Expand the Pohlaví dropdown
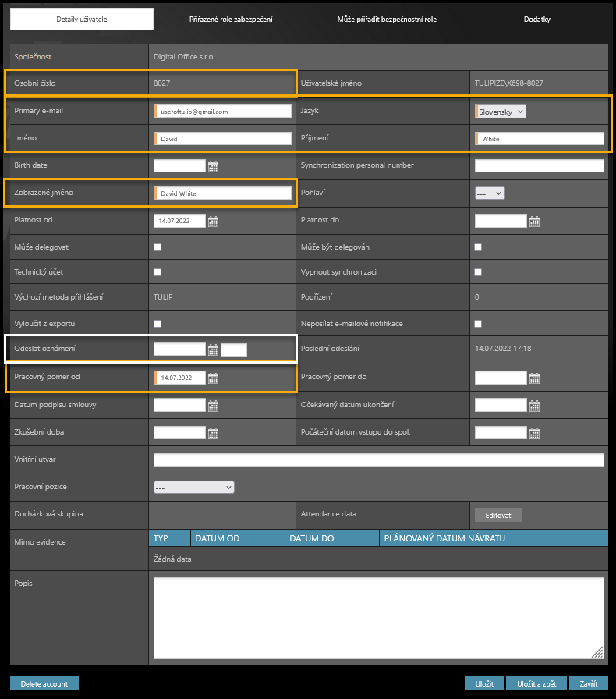Viewport: 616px width, 699px height. click(x=490, y=193)
